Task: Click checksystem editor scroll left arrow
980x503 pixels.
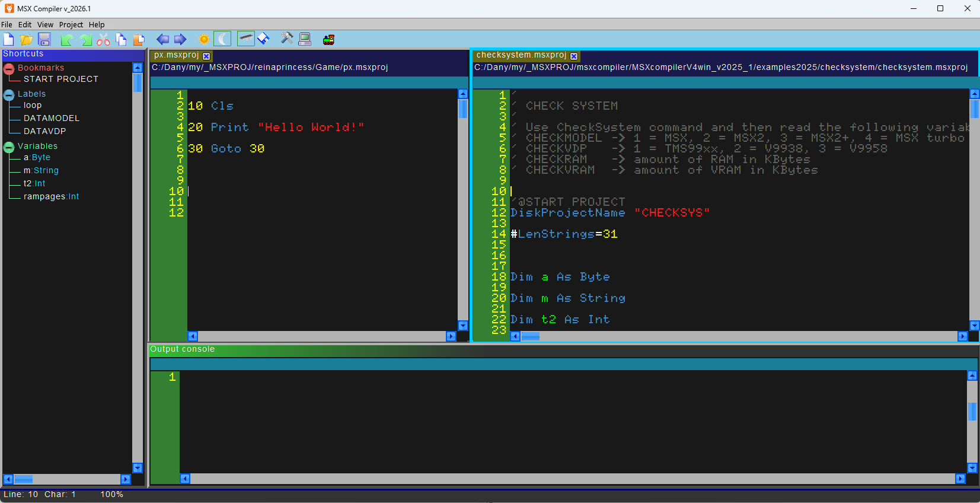Action: click(515, 336)
